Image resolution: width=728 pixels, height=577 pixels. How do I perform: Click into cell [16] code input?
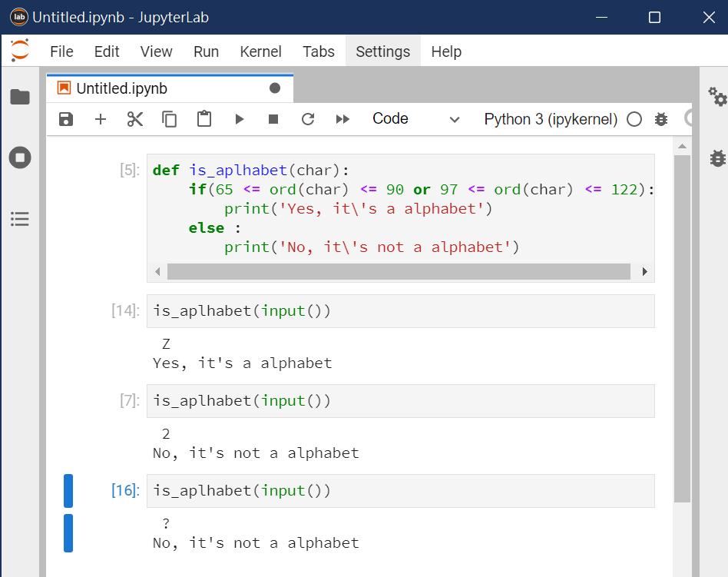[x=401, y=491]
